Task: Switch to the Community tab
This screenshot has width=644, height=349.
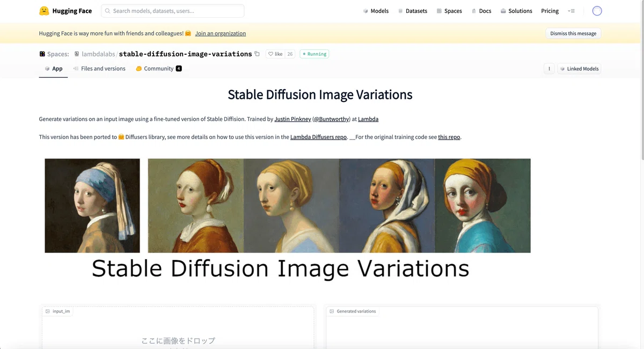Action: point(159,69)
